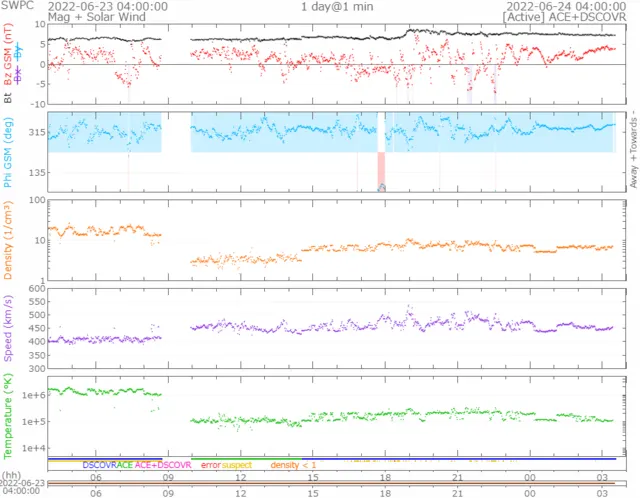The image size is (640, 498).
Task: Click the Bt axis label
Action: pos(8,97)
